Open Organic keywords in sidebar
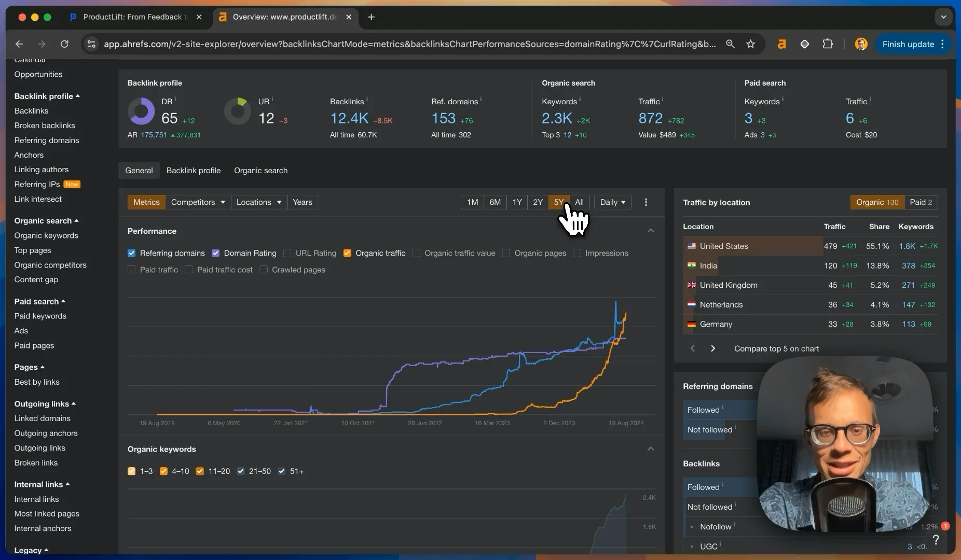 46,235
